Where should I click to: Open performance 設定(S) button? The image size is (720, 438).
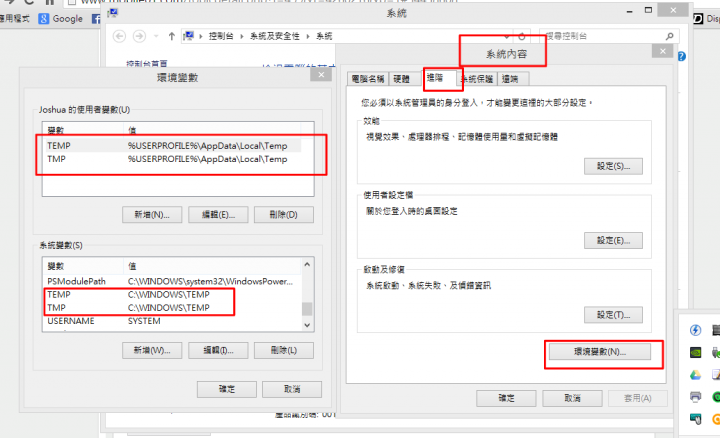tap(613, 166)
